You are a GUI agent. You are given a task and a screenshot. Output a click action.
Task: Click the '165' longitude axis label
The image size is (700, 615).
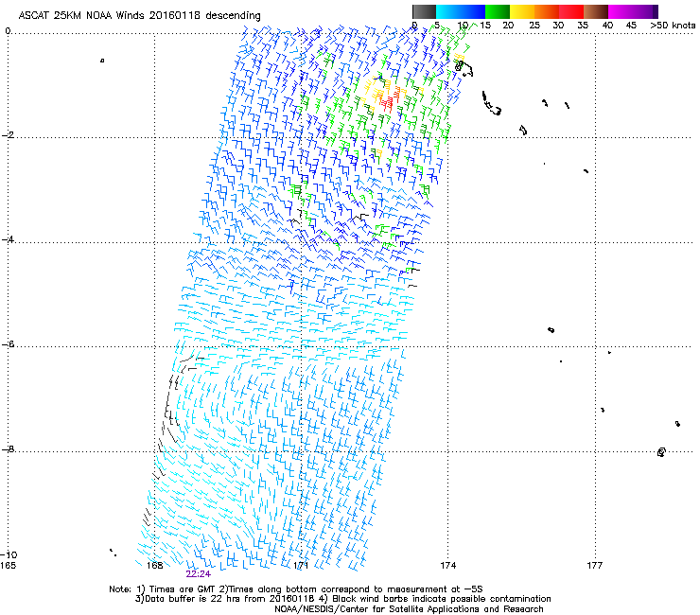[x=8, y=566]
